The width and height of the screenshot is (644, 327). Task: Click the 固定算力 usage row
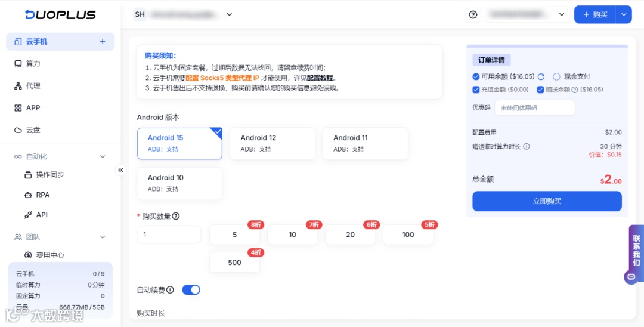[x=60, y=296]
